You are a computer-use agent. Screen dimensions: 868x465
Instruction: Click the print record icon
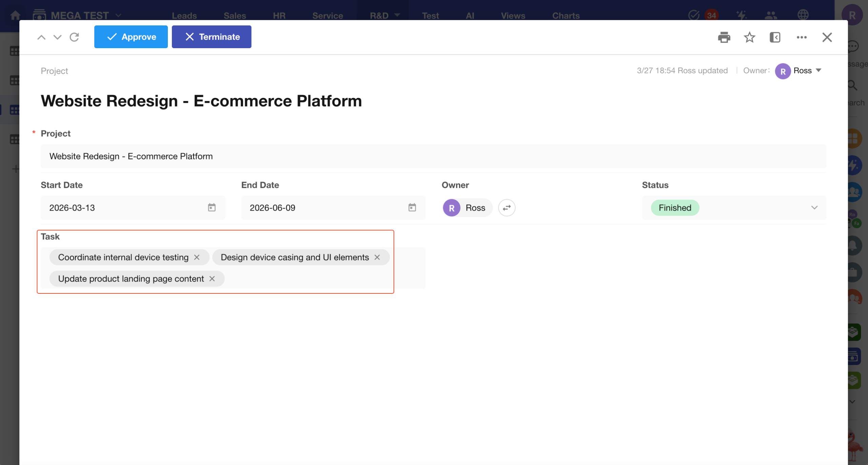point(724,37)
